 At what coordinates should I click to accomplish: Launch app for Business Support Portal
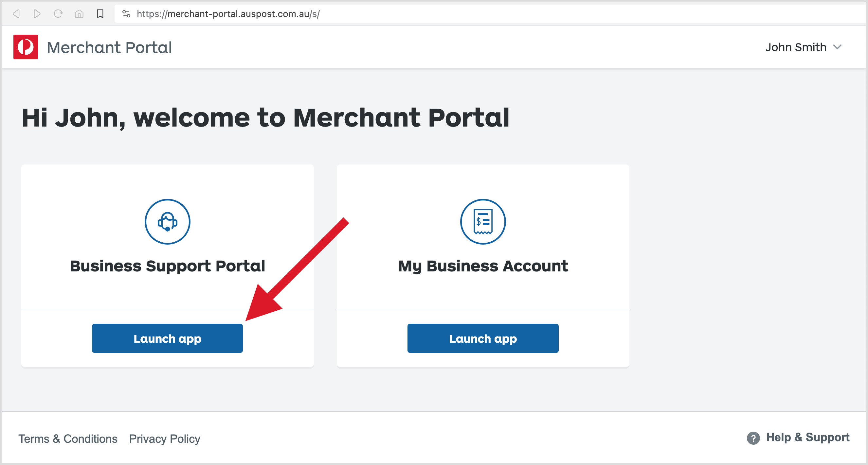(x=168, y=338)
